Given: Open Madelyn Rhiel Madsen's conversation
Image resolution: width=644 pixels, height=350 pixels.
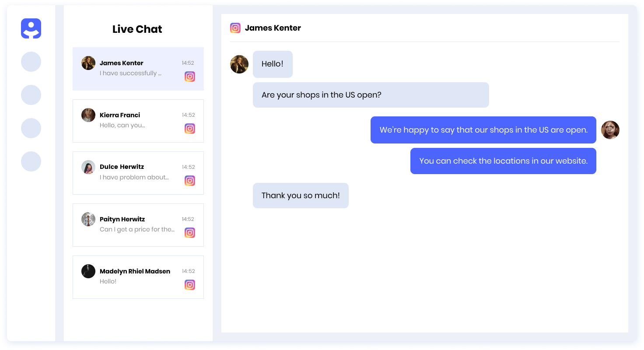Looking at the screenshot, I should coord(131,276).
